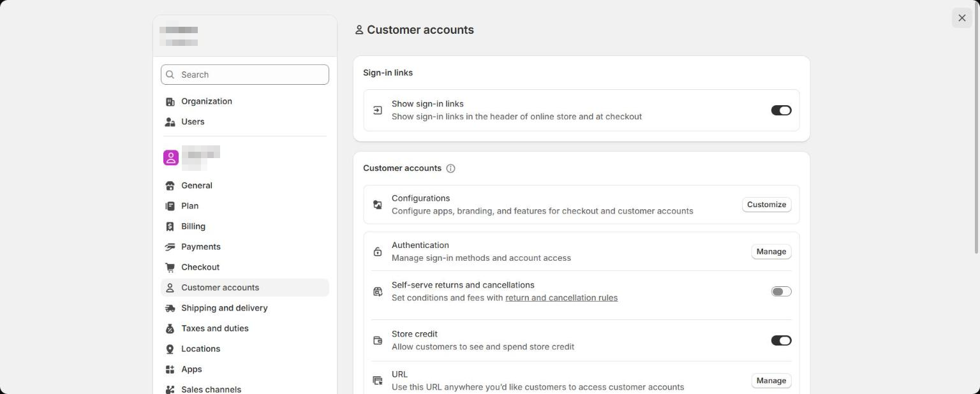Image resolution: width=980 pixels, height=394 pixels.
Task: Click the Customer accounts person icon in sidebar
Action: 170,288
